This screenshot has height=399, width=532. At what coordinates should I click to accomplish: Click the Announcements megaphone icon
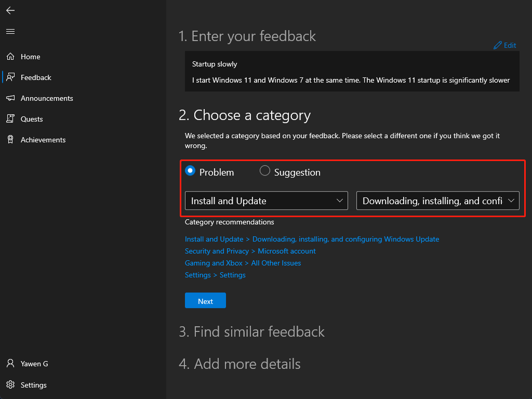click(10, 98)
